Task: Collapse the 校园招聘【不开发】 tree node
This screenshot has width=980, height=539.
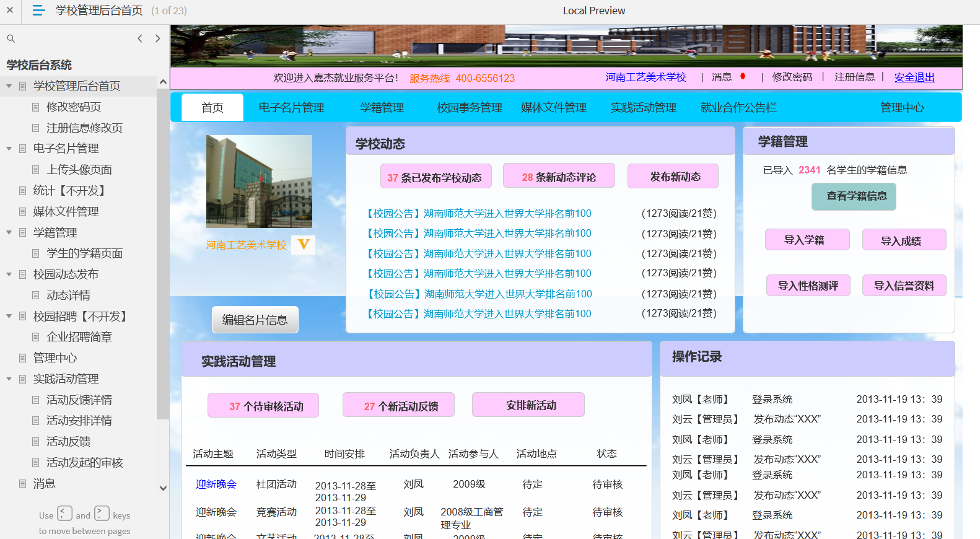Action: point(9,317)
